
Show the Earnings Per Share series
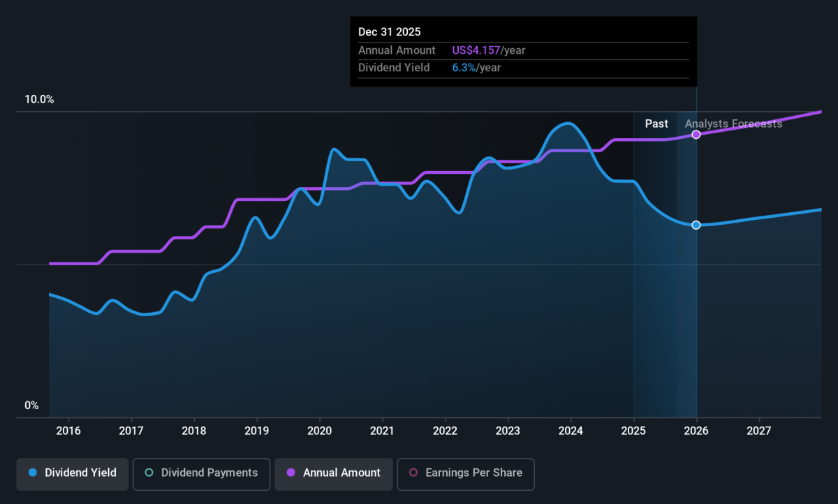[x=465, y=473]
